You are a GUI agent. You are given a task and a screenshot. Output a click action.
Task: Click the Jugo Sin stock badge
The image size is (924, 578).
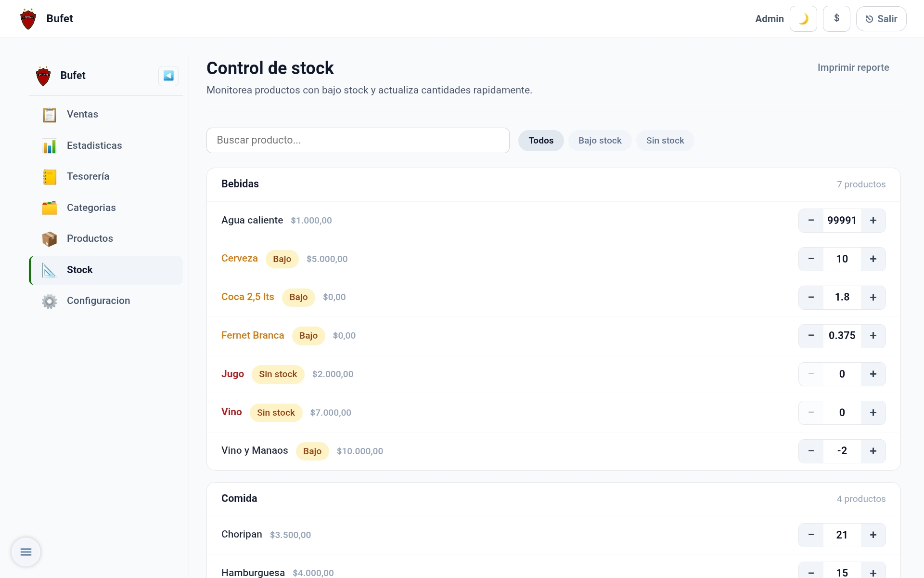point(278,374)
